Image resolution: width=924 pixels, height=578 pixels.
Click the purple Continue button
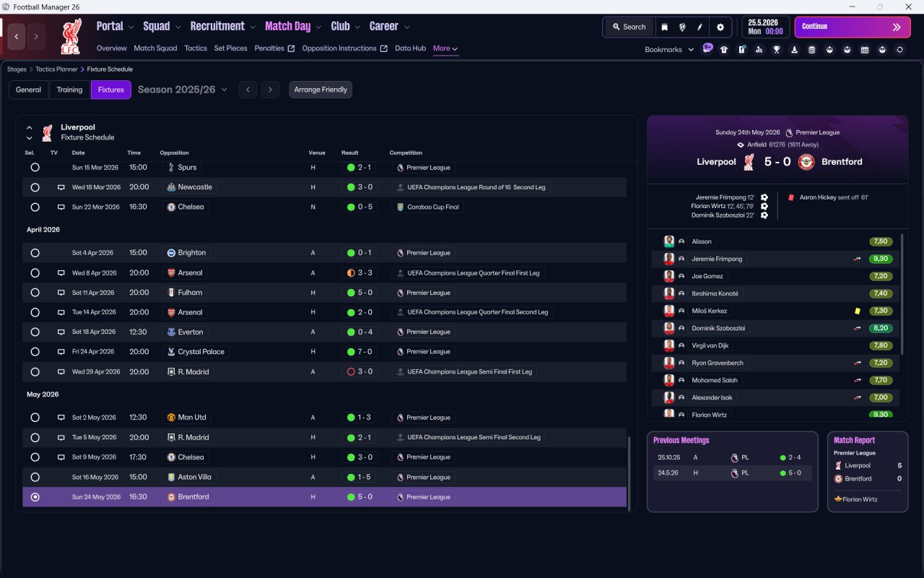coord(853,27)
